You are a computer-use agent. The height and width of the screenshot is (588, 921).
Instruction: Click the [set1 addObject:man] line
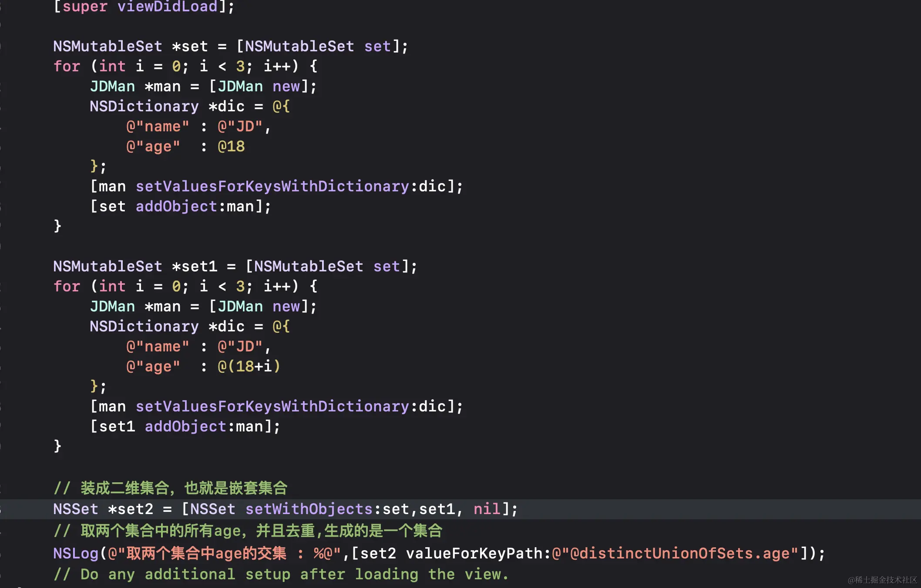tap(185, 426)
